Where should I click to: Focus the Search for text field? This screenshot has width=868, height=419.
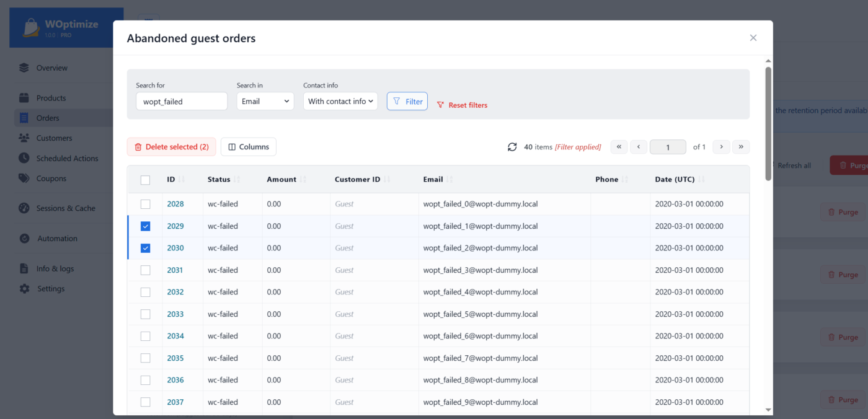click(182, 101)
